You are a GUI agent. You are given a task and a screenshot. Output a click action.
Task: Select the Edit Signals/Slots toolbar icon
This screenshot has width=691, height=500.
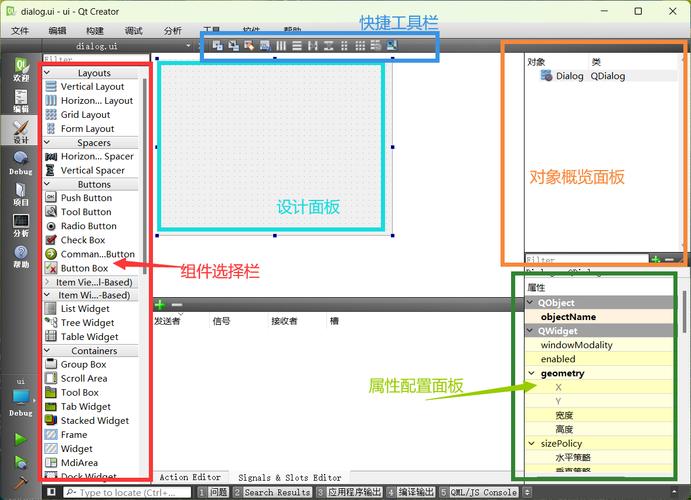[234, 45]
